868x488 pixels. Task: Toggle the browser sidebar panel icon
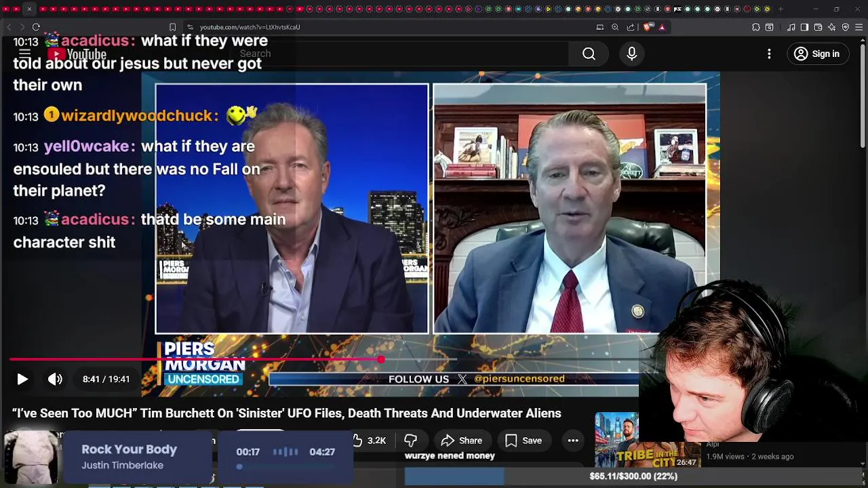click(804, 27)
